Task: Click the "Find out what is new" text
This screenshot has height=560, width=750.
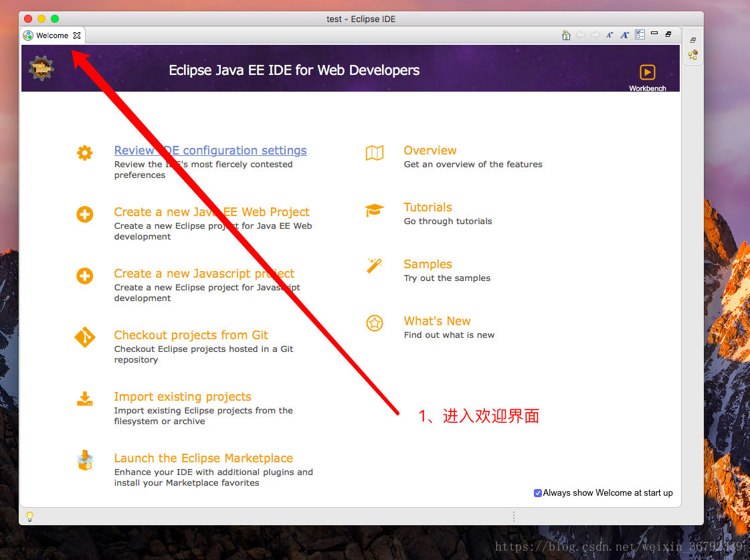Action: [449, 335]
